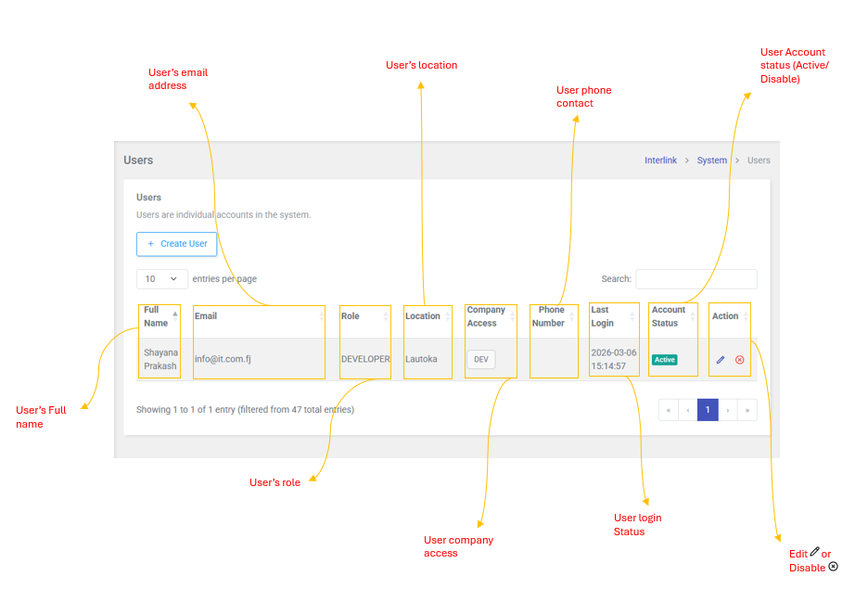Click the edit pencil icon in Shayana Prakash's row

tap(721, 360)
